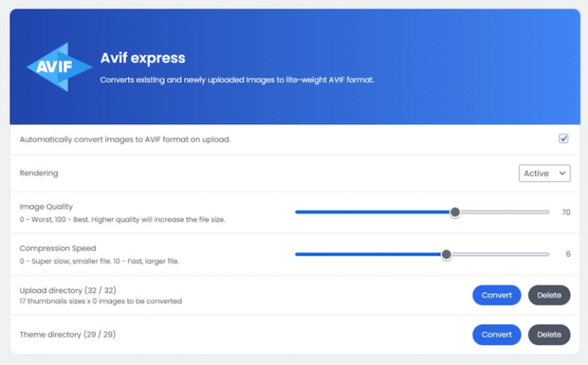Click the chevron arrow in Rendering select
The height and width of the screenshot is (365, 588).
pos(562,173)
